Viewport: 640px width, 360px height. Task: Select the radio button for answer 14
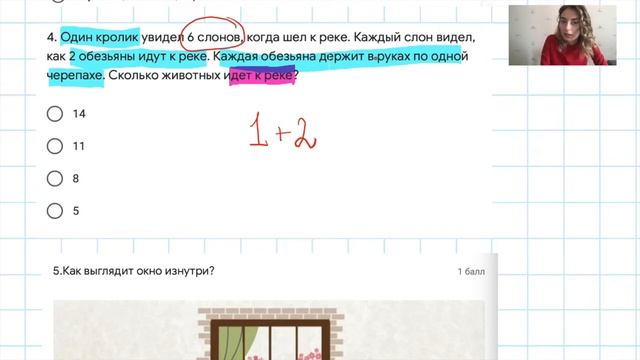[55, 114]
